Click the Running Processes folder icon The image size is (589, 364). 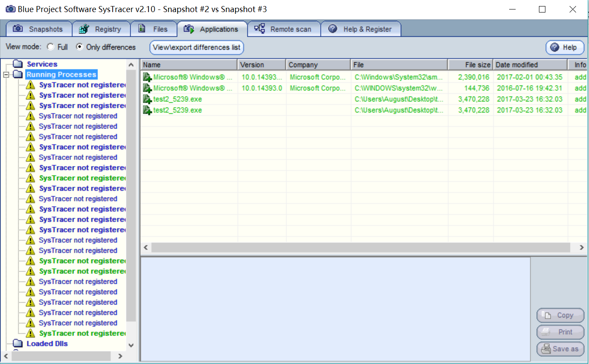pyautogui.click(x=18, y=74)
